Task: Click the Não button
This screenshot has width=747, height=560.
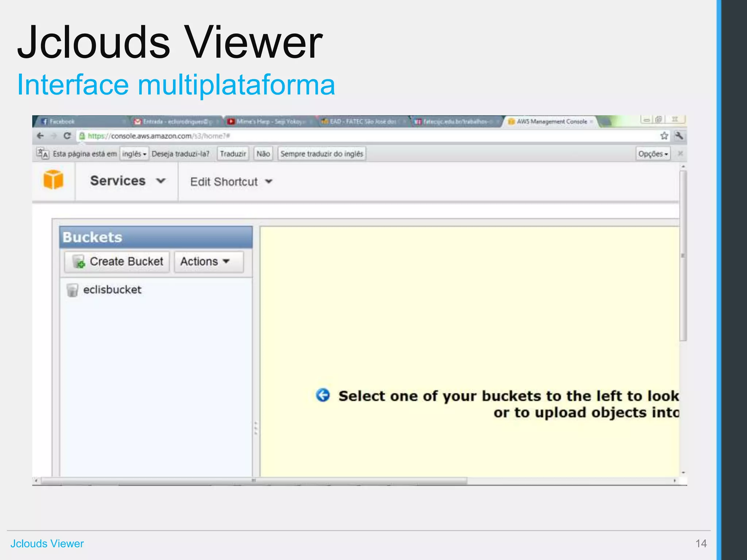Action: (263, 154)
